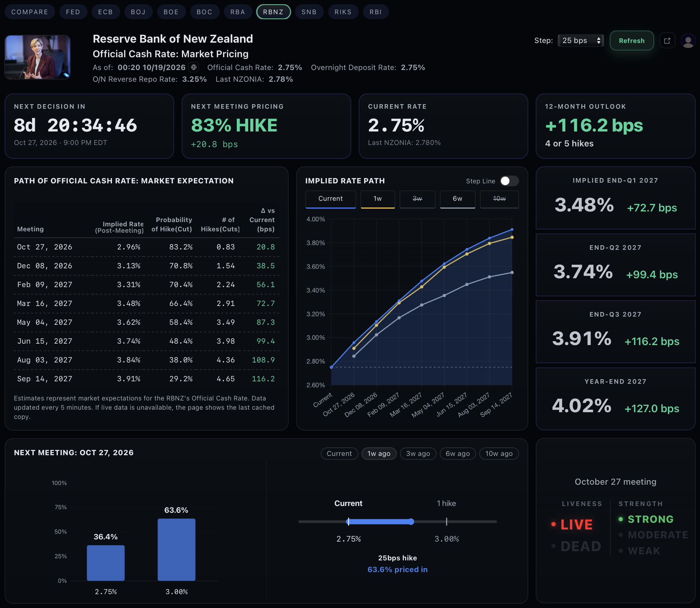
Task: Toggle the 6w series in the Implied Rate Path chart
Action: point(458,199)
